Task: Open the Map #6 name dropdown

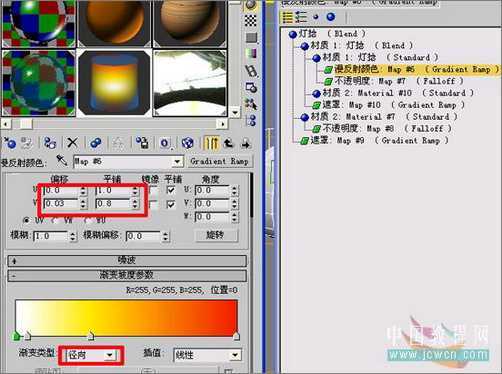Action: 177,162
